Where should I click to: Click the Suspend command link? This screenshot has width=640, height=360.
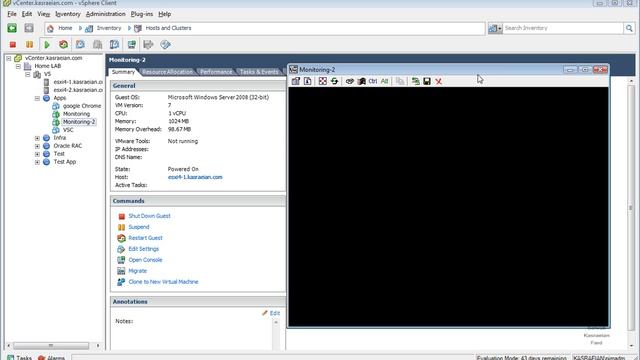tap(139, 227)
